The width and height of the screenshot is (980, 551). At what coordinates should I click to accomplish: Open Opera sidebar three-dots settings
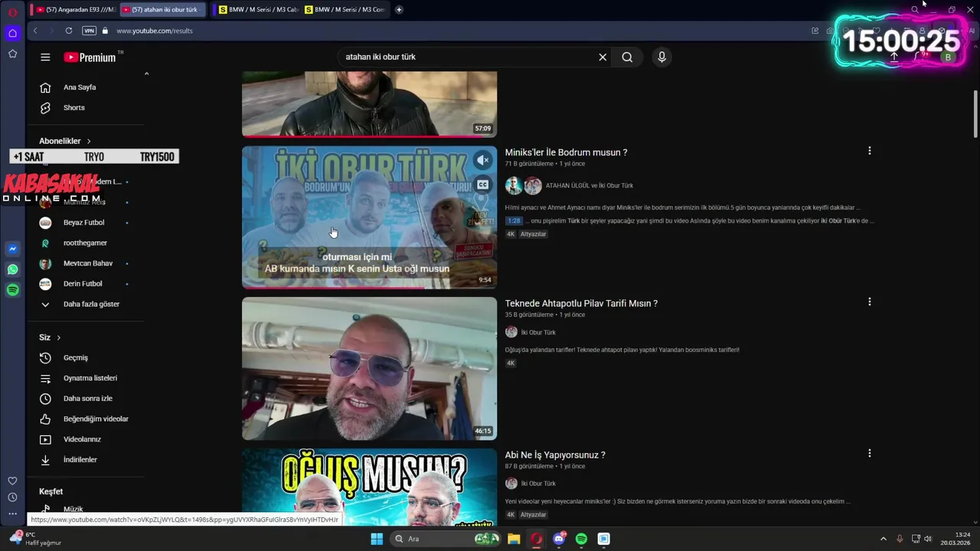point(12,514)
